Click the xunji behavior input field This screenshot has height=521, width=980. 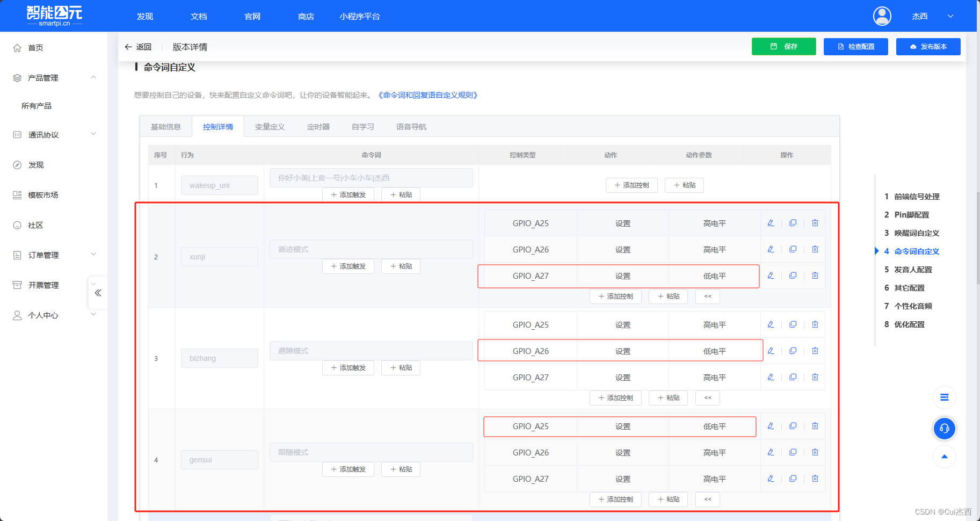coord(220,257)
